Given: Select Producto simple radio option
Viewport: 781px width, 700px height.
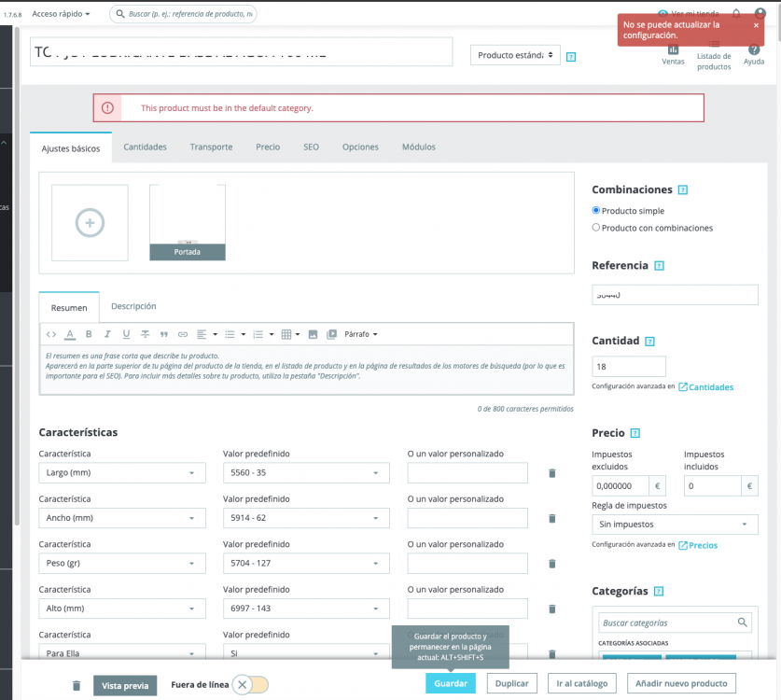Looking at the screenshot, I should click(595, 210).
